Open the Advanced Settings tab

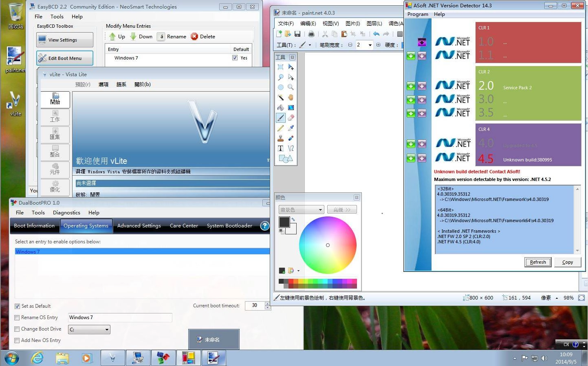pos(139,226)
